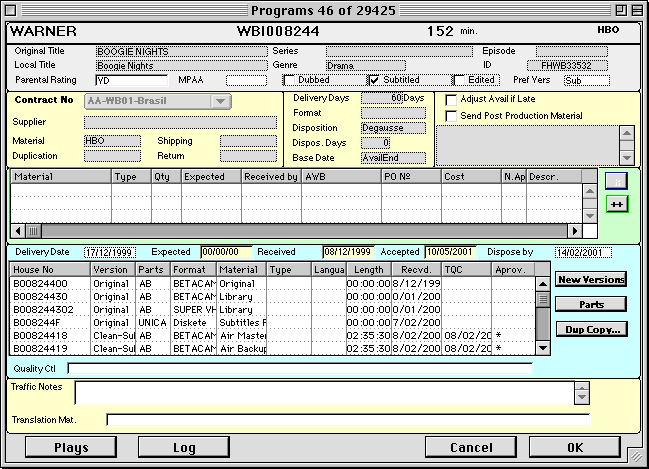Click the ID field FHWB33532
Image resolution: width=649 pixels, height=469 pixels.
pyautogui.click(x=567, y=65)
